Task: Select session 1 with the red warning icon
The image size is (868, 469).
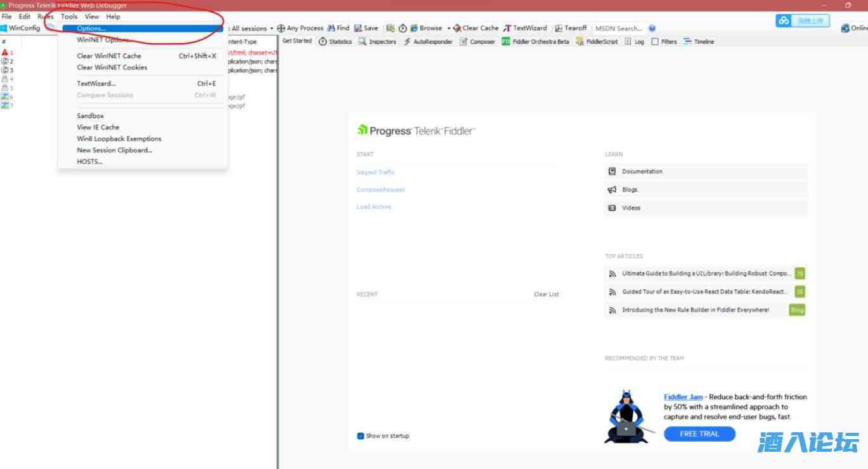Action: click(8, 53)
